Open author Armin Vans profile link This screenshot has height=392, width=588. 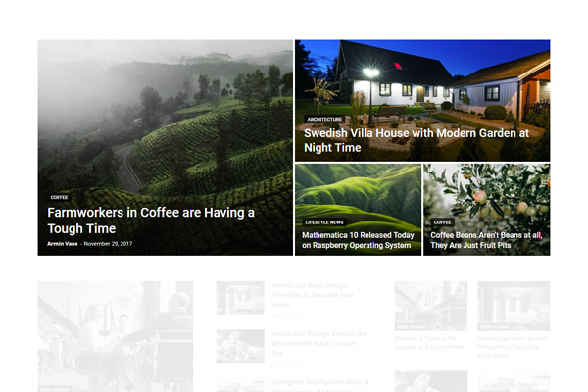point(63,244)
